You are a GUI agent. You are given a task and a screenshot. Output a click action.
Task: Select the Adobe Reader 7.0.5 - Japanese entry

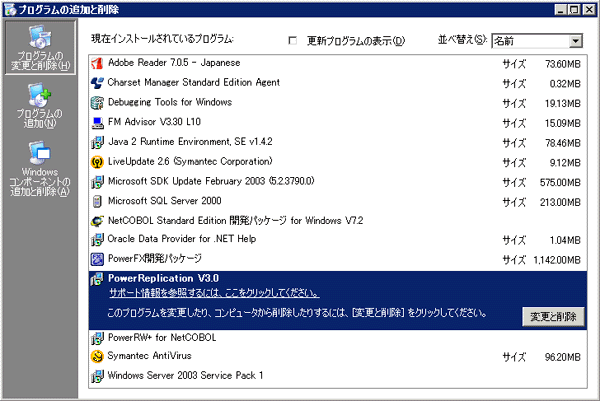[338, 63]
